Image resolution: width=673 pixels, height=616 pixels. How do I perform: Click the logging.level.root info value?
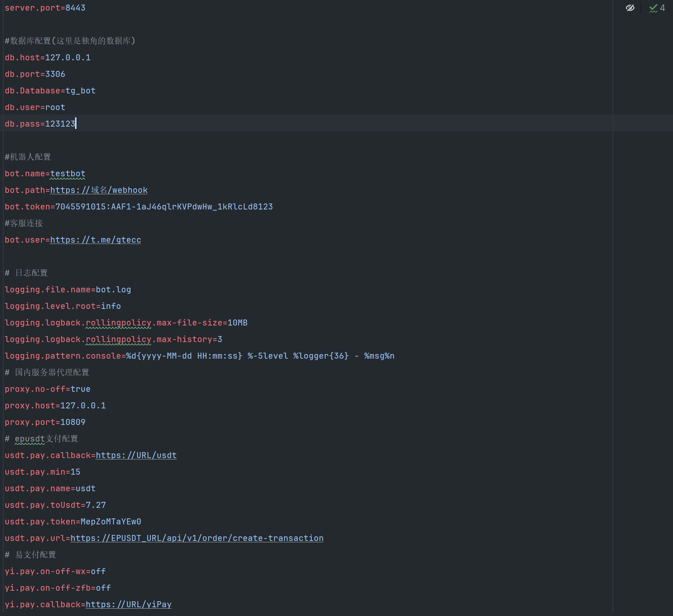click(x=111, y=306)
